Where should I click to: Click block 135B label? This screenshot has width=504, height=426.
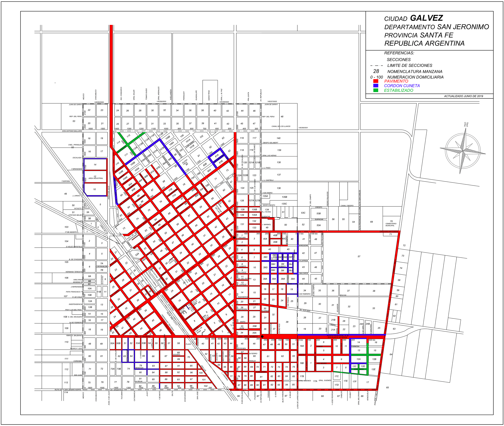285,197
